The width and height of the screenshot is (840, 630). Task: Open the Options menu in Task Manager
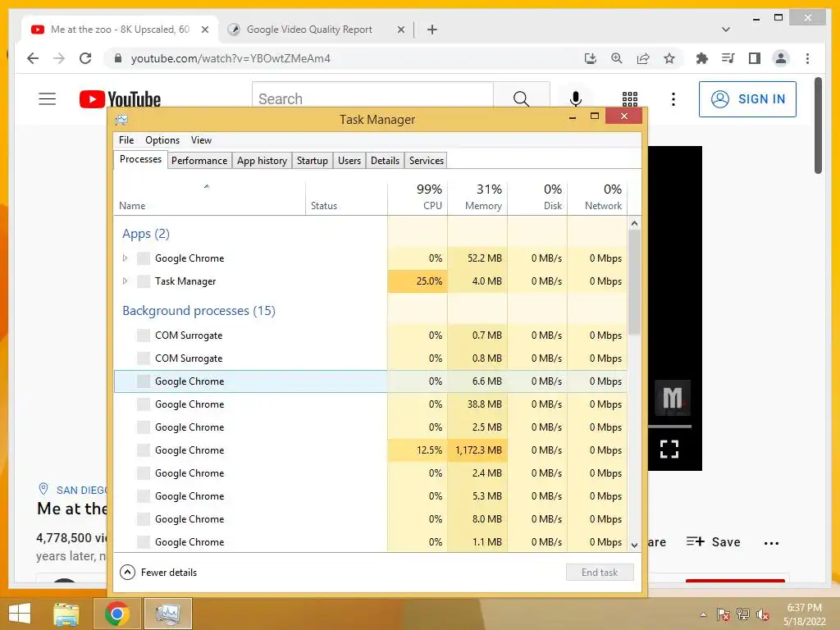pyautogui.click(x=162, y=139)
